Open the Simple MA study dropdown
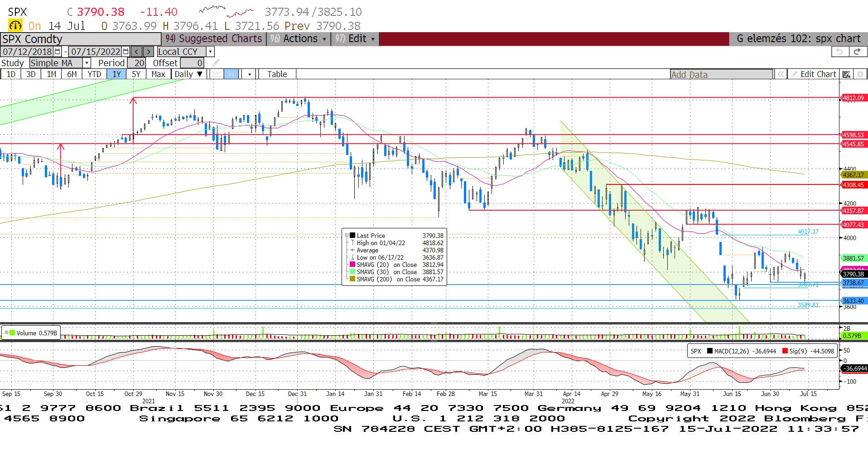 [x=87, y=63]
